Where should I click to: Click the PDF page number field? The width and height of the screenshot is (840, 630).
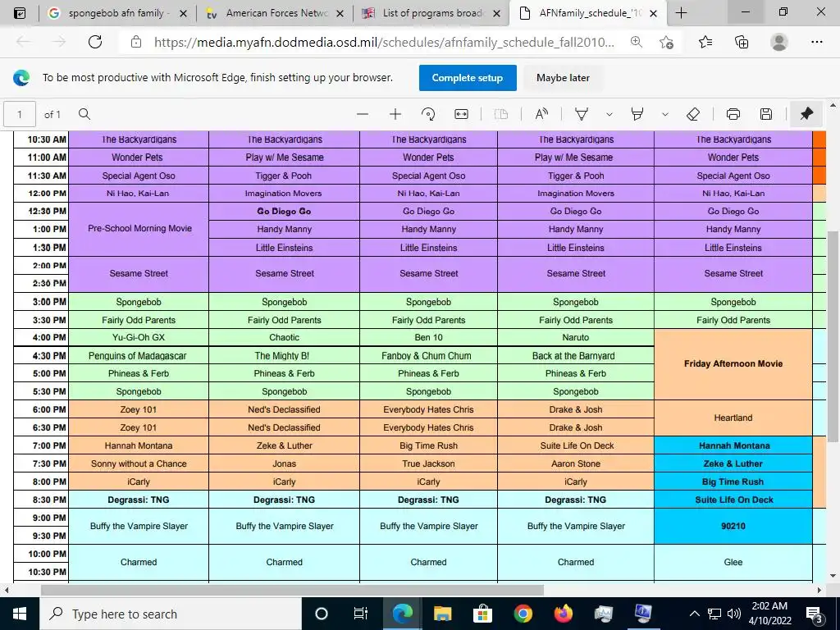20,114
